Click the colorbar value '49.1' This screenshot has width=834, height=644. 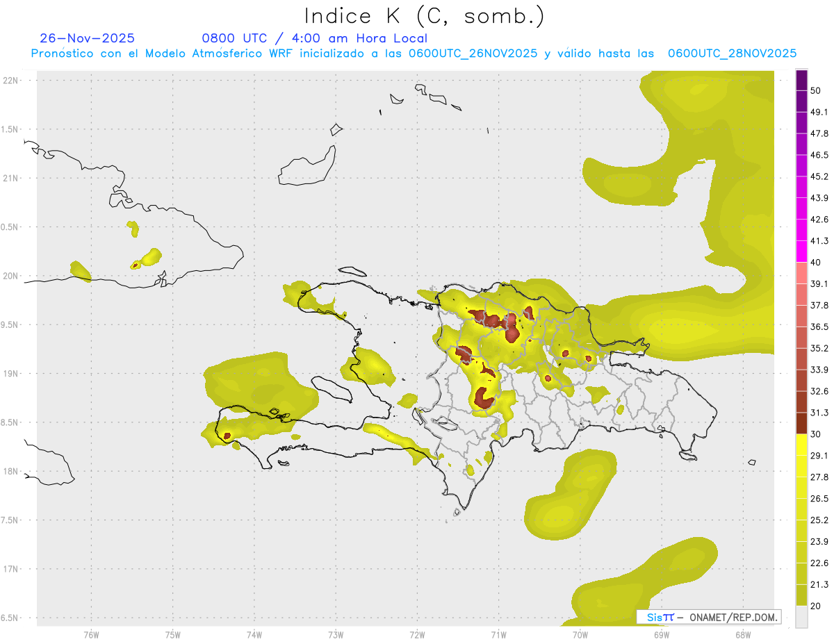[x=819, y=112]
